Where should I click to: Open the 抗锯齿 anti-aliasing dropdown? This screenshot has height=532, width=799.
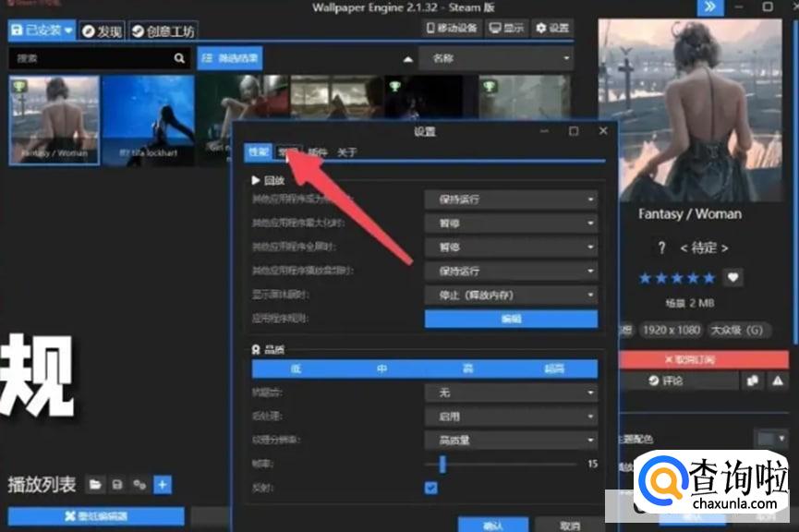(511, 393)
